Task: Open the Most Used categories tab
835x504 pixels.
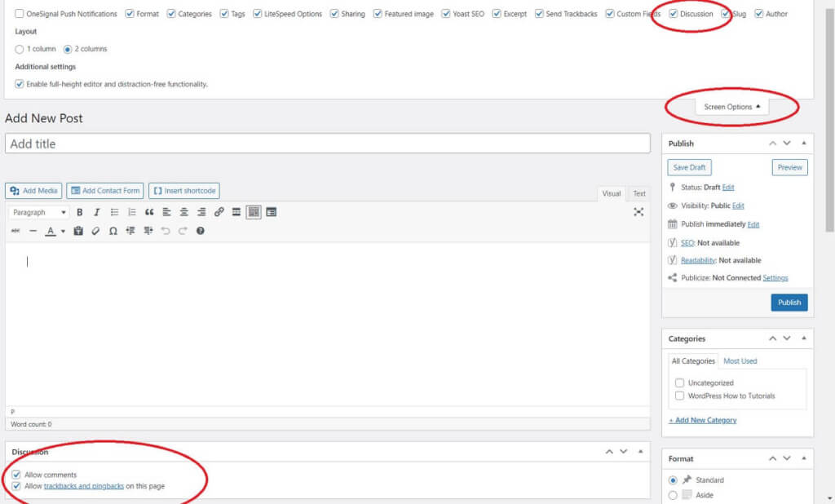Action: [739, 360]
